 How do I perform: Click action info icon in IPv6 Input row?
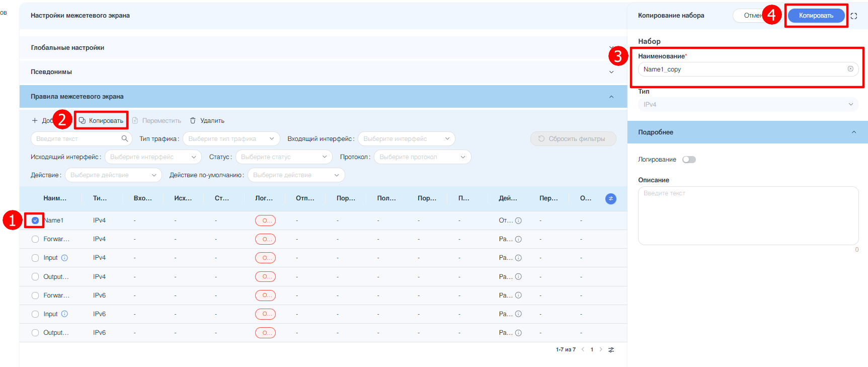[x=518, y=314]
